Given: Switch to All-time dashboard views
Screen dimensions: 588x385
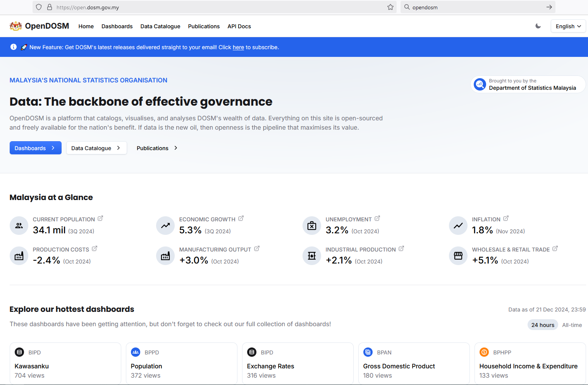Looking at the screenshot, I should [x=572, y=325].
